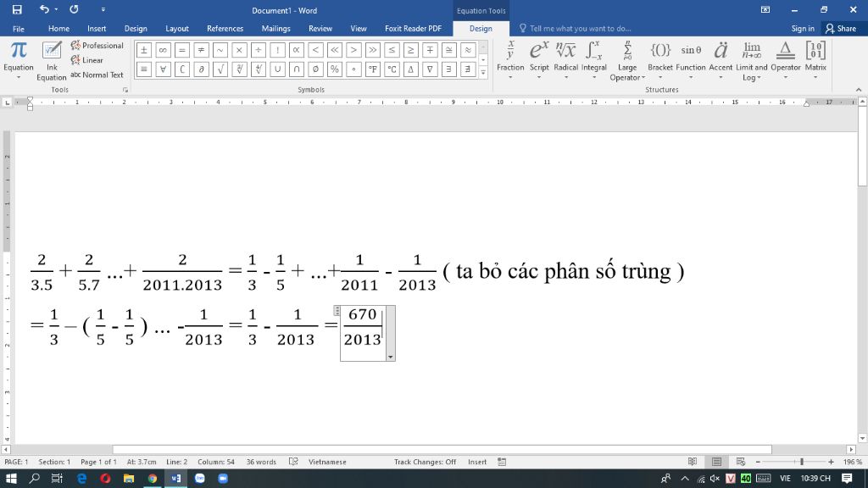The image size is (868, 488).
Task: Switch to Print Layout view
Action: [x=716, y=462]
